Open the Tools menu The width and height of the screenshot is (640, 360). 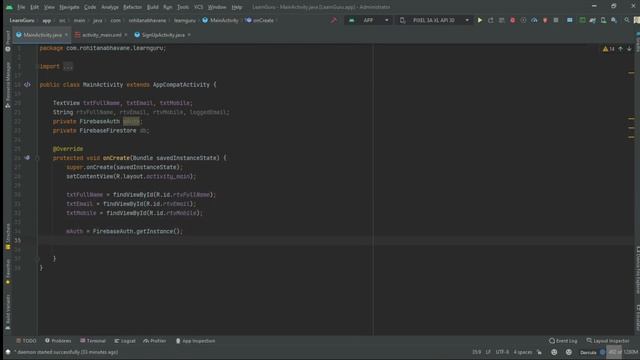(x=183, y=7)
